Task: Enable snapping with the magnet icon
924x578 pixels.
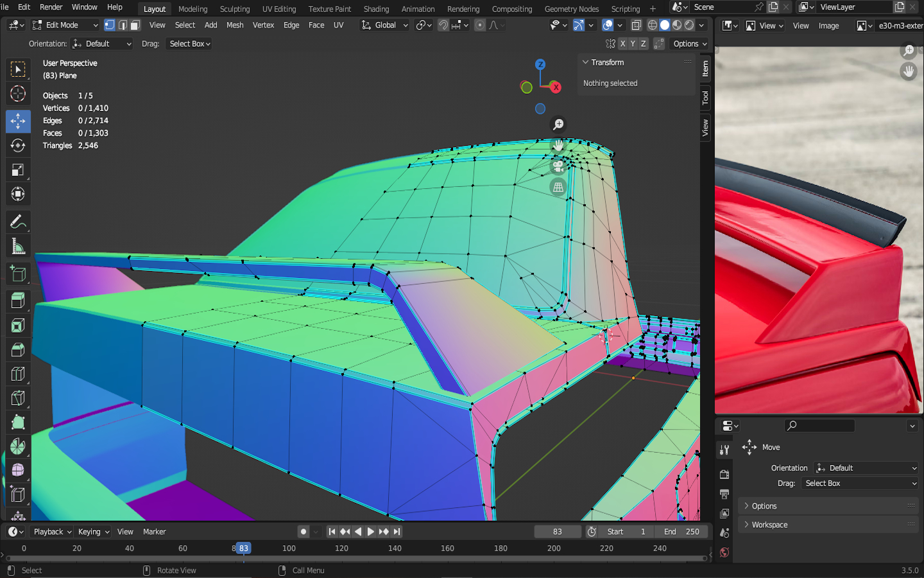Action: click(443, 25)
